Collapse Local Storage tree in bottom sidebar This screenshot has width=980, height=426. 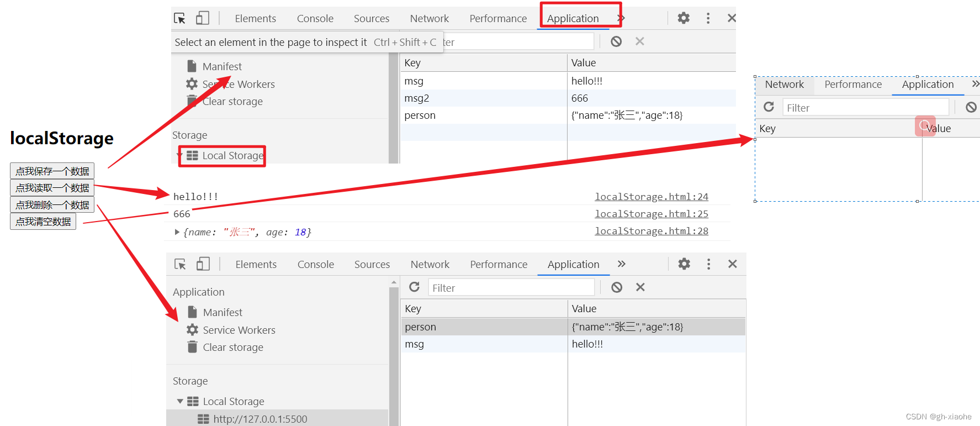pos(180,401)
